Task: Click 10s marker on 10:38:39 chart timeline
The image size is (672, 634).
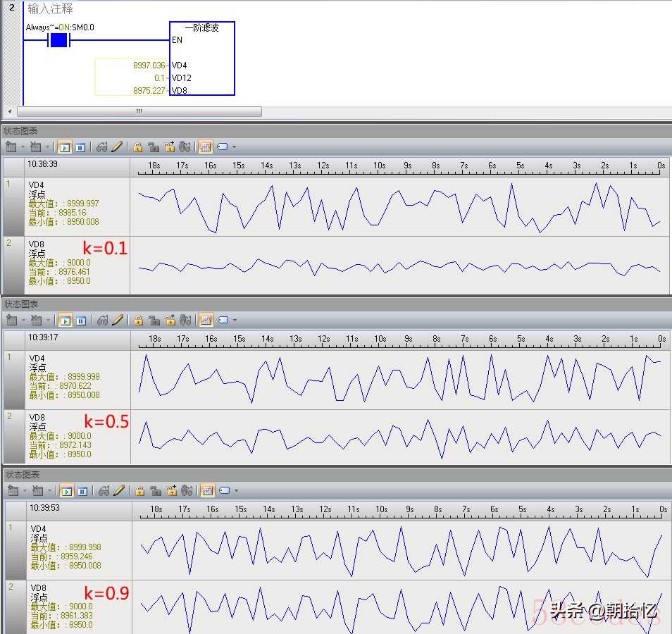Action: pos(379,166)
